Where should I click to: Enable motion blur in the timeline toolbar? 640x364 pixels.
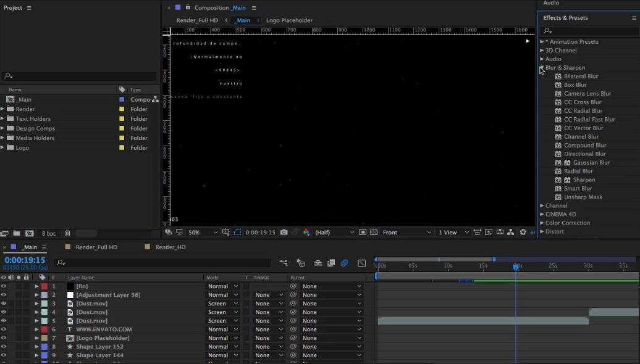click(345, 263)
